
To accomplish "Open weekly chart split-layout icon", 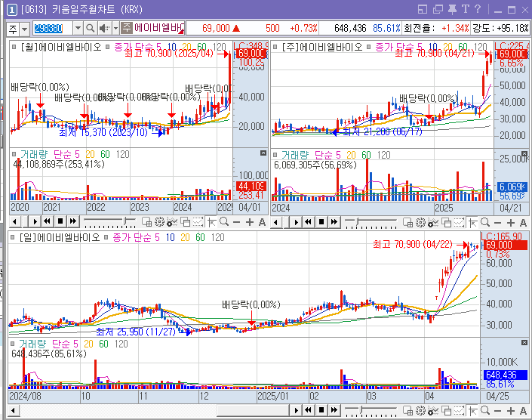I will coord(407,223).
